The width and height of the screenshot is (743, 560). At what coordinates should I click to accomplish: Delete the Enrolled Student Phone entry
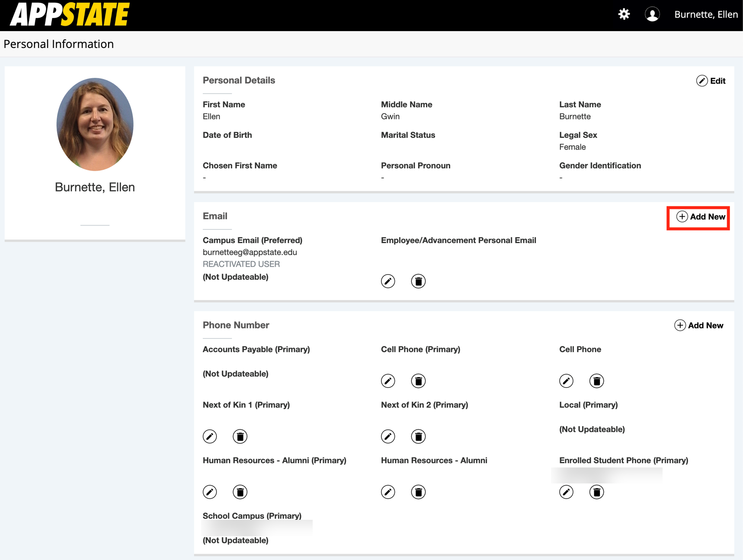click(596, 492)
